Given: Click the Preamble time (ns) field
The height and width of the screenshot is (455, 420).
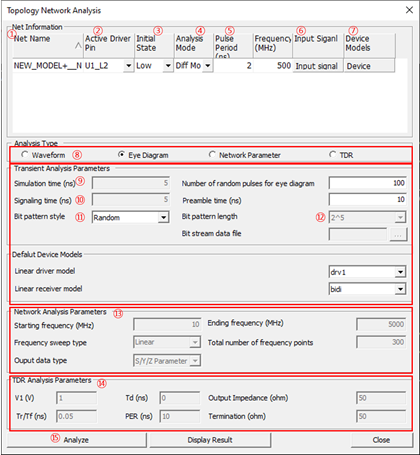Looking at the screenshot, I should pyautogui.click(x=367, y=200).
